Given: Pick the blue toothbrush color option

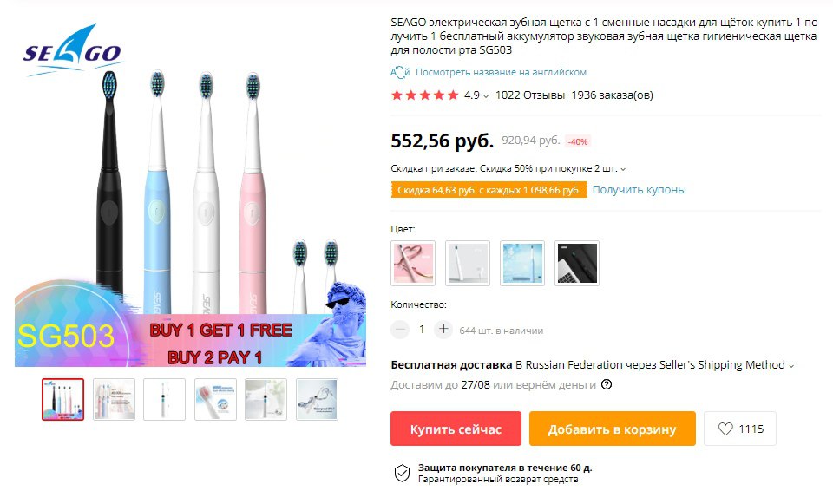Looking at the screenshot, I should click(x=522, y=263).
